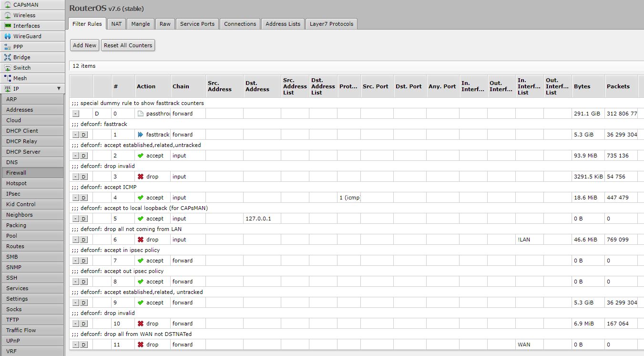The width and height of the screenshot is (644, 356).
Task: Open DHCP Server submenu
Action: click(x=32, y=152)
